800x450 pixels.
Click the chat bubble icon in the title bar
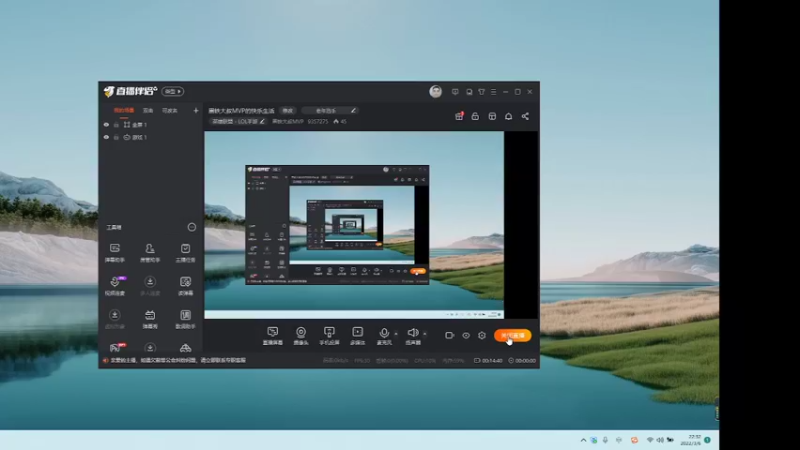(469, 92)
